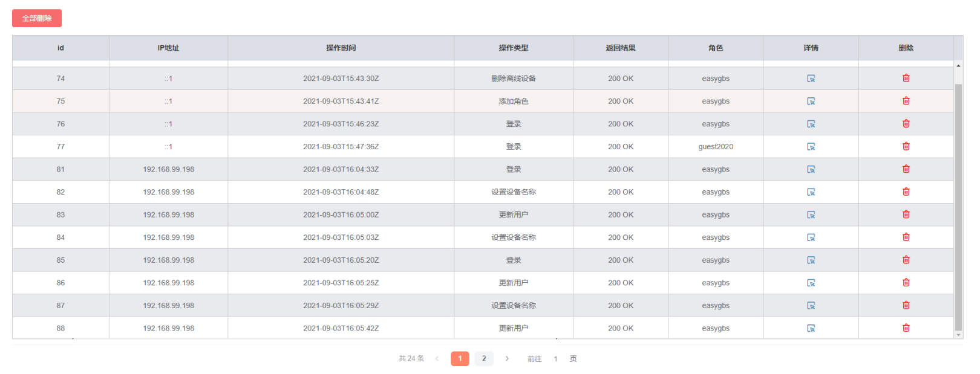
Task: Delete log entry 76 with trash icon
Action: point(906,123)
